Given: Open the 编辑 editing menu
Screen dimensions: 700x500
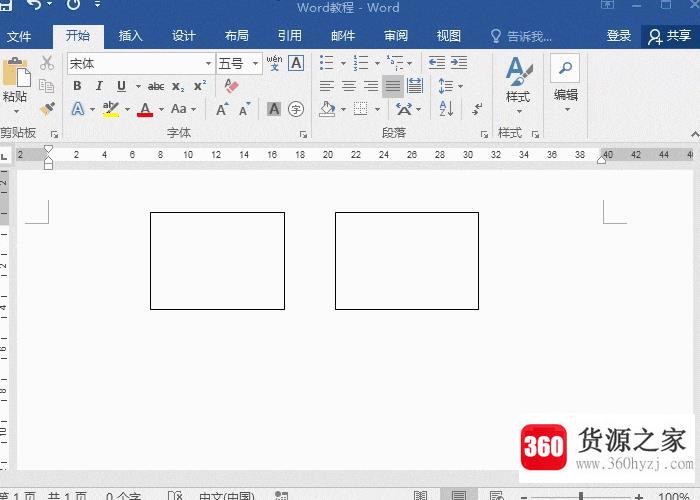Looking at the screenshot, I should tap(566, 83).
